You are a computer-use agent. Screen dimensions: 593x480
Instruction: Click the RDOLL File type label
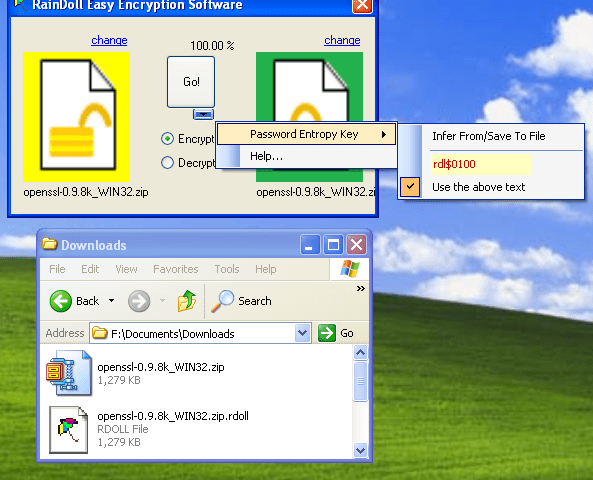(x=123, y=429)
